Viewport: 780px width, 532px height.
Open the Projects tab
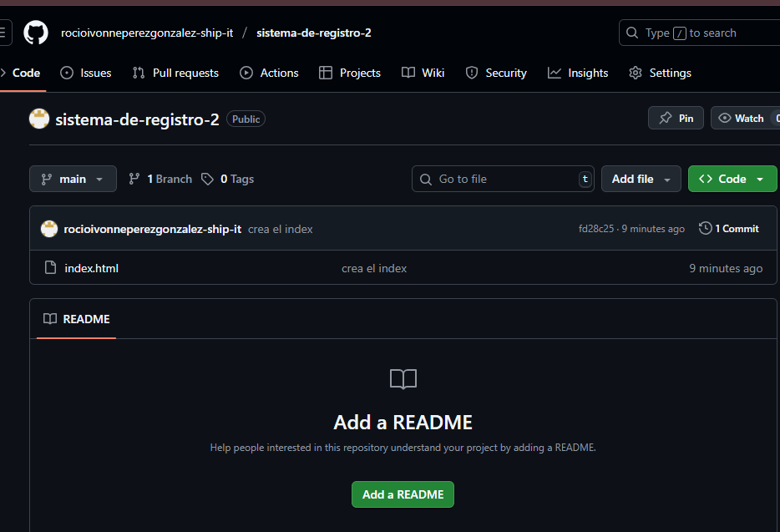350,73
